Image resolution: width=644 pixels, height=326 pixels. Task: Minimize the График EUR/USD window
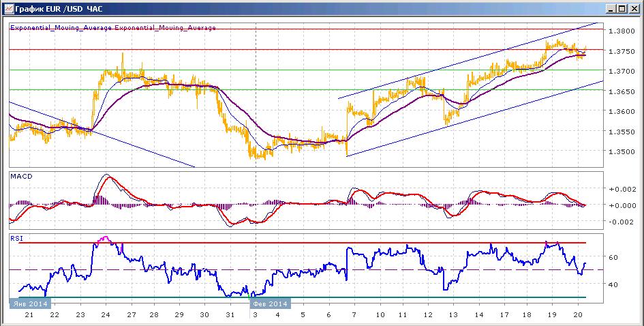[611, 8]
